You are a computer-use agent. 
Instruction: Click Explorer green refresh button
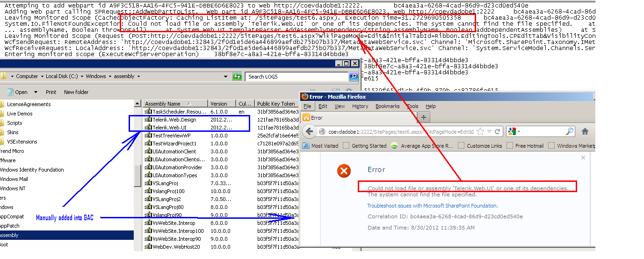click(238, 76)
